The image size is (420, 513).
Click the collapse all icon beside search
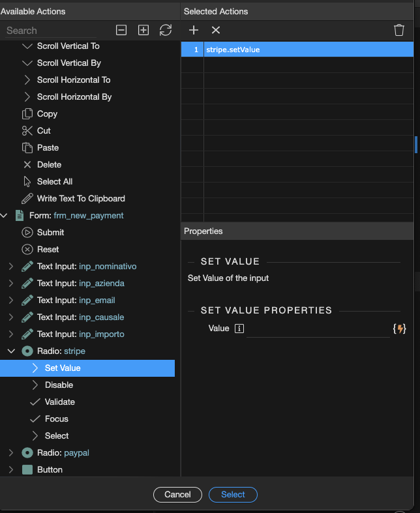coord(121,30)
